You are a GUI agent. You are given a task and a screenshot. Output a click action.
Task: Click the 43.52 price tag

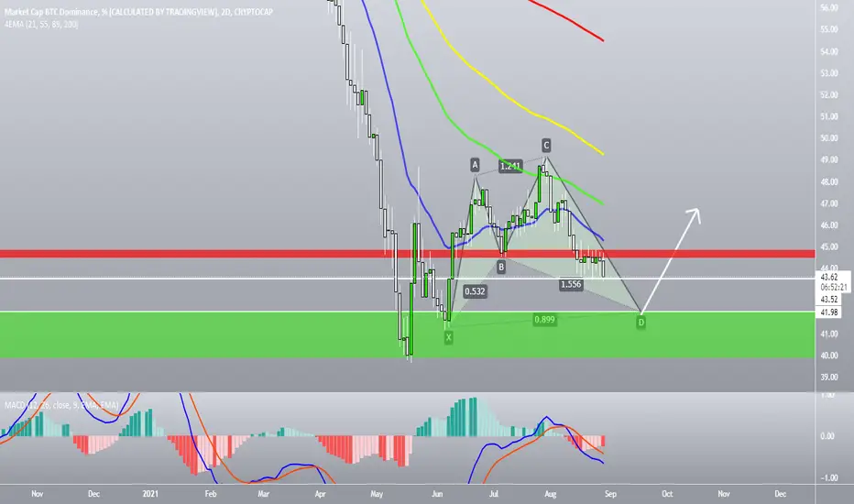tap(829, 300)
